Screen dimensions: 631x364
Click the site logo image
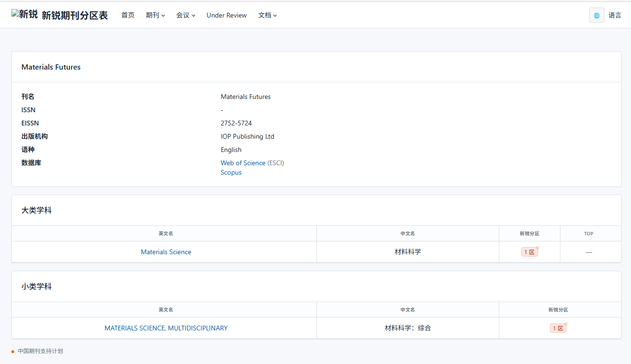coord(25,15)
